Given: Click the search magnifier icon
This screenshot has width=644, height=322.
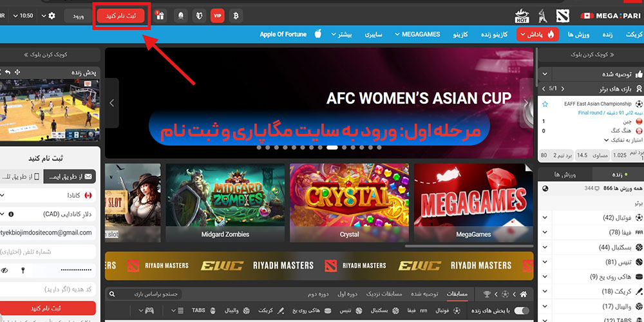Looking at the screenshot, I should click(112, 294).
